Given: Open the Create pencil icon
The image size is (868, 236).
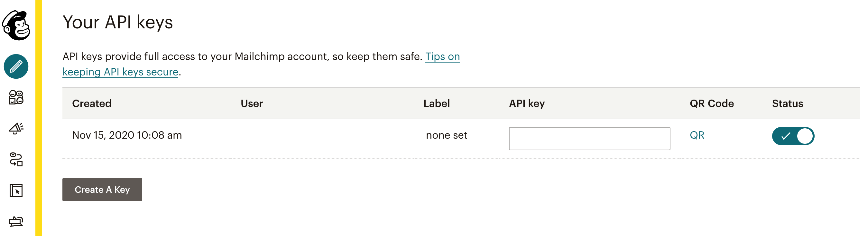Looking at the screenshot, I should tap(16, 66).
